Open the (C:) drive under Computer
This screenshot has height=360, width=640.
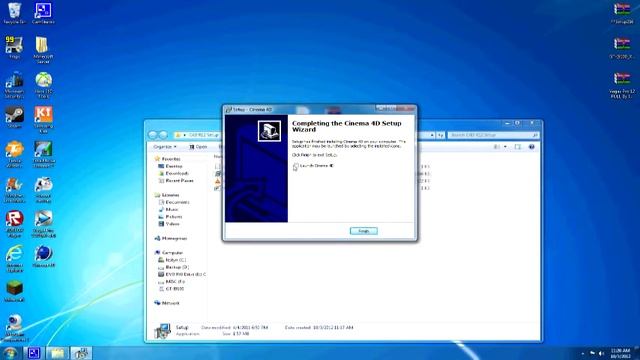pyautogui.click(x=172, y=260)
